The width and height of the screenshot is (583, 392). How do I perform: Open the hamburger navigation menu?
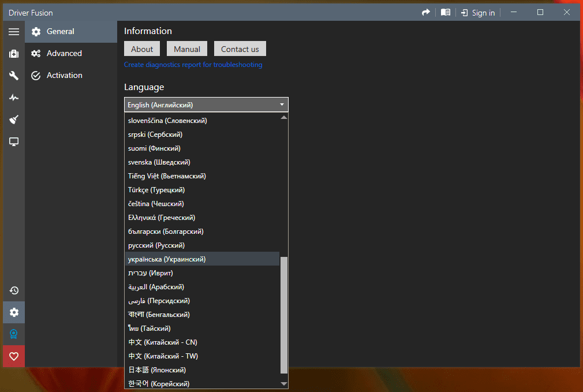click(x=14, y=32)
